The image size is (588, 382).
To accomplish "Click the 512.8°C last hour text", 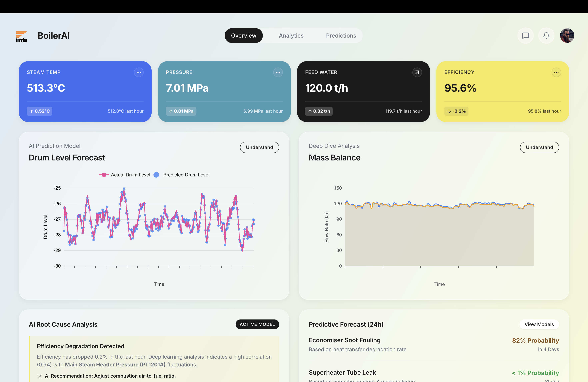I will pyautogui.click(x=126, y=111).
